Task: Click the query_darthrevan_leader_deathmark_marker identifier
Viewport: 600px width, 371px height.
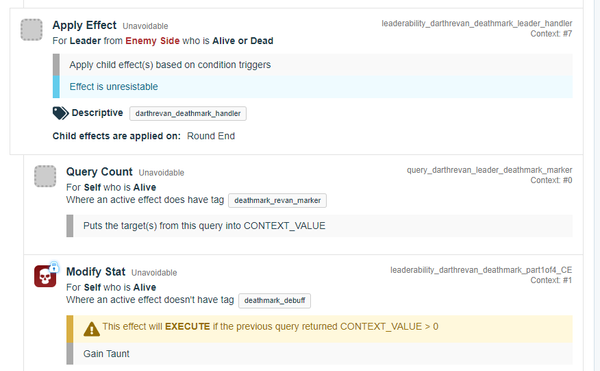Action: point(489,170)
